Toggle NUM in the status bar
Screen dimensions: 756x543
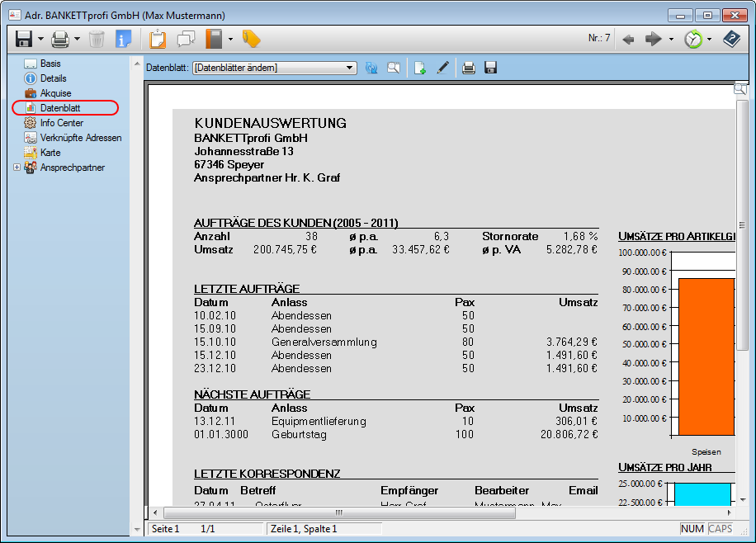pyautogui.click(x=693, y=528)
